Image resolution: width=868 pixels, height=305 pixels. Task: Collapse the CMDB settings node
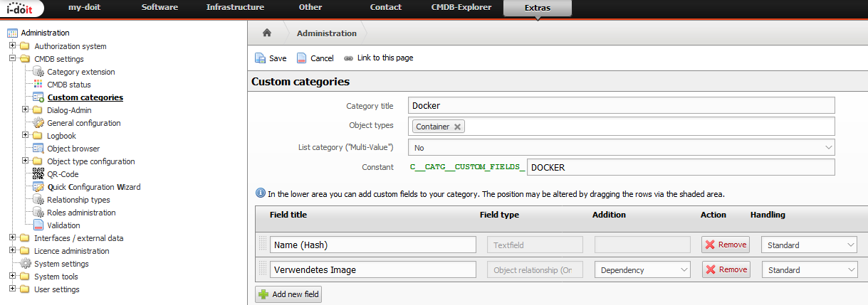coord(12,58)
